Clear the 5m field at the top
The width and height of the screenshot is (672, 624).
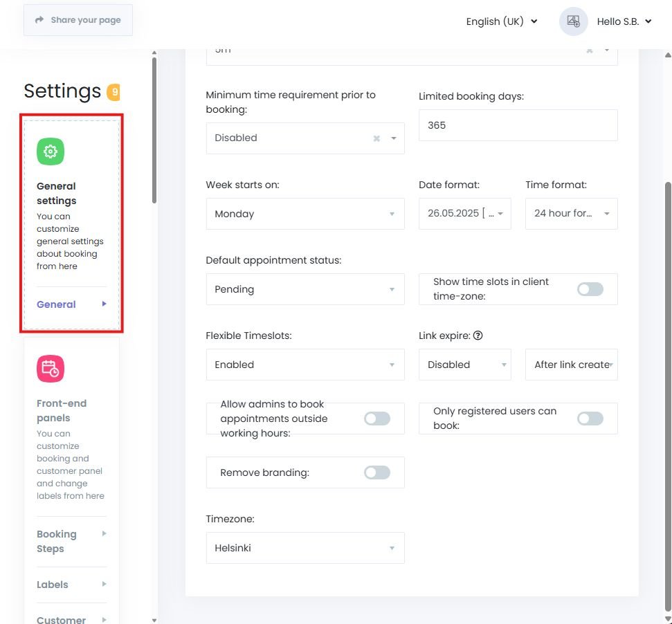(x=589, y=50)
